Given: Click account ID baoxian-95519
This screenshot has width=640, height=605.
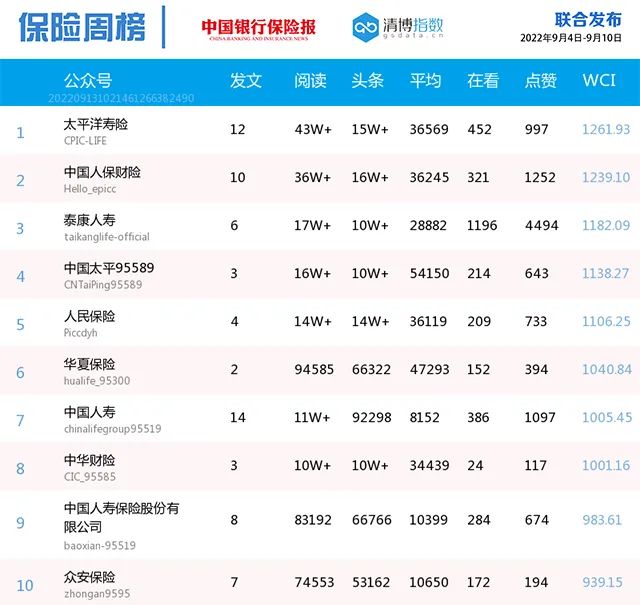Looking at the screenshot, I should [x=100, y=546].
